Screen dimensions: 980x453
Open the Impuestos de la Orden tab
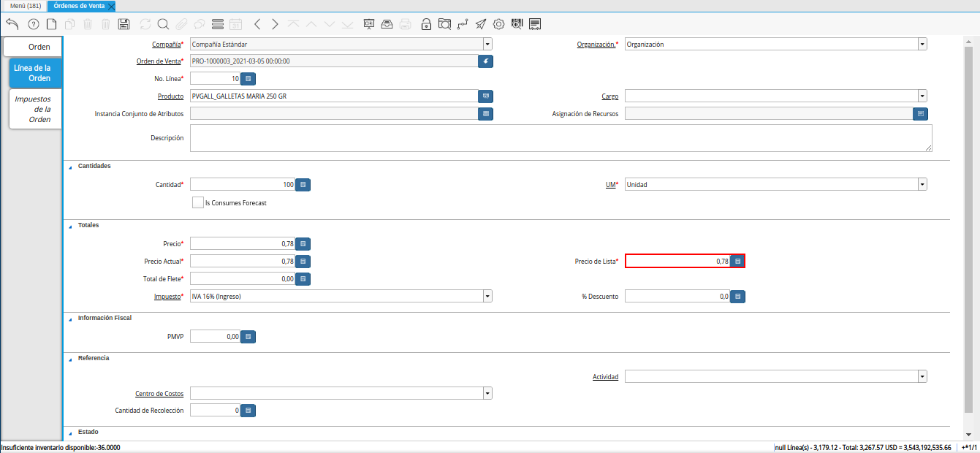(x=34, y=109)
